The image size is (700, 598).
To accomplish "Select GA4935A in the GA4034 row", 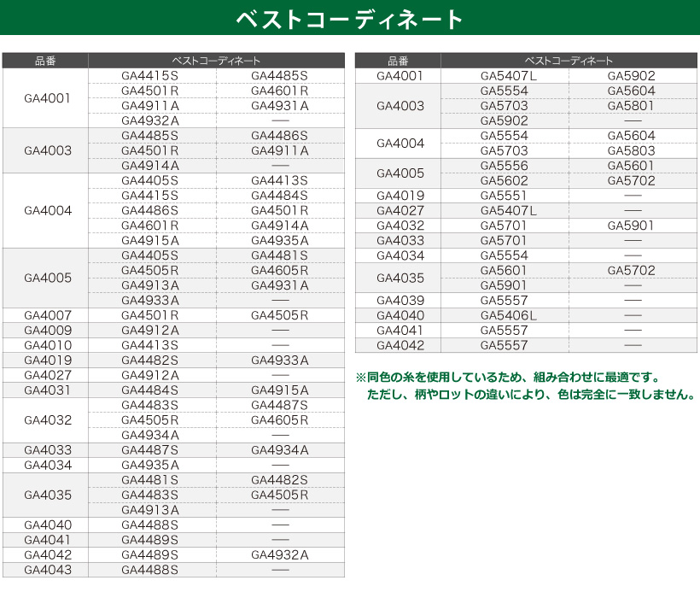I will tap(150, 465).
